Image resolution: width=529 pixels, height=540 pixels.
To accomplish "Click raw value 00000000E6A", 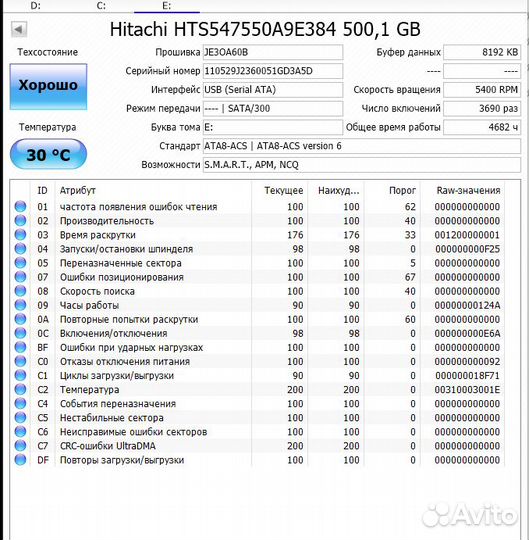I will pyautogui.click(x=467, y=333).
